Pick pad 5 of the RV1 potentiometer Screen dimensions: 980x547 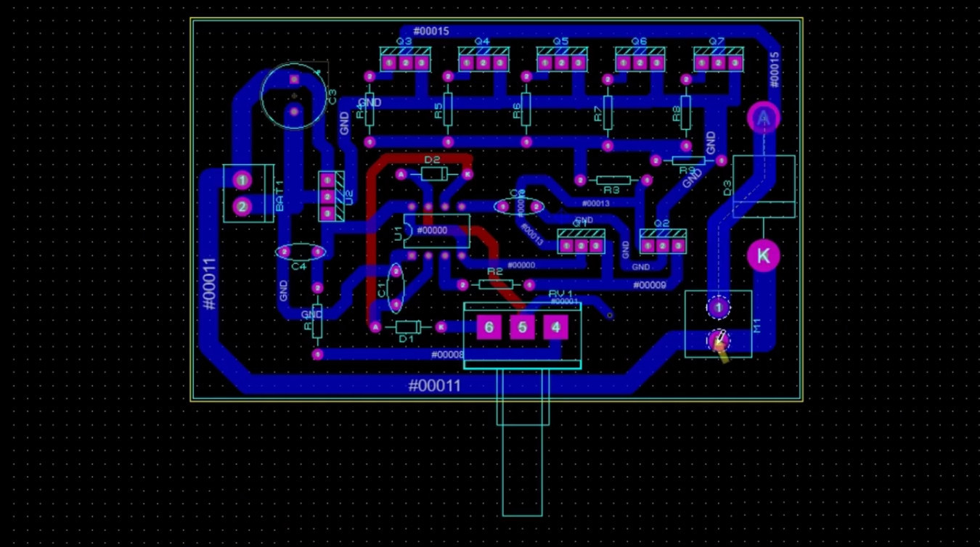[522, 327]
